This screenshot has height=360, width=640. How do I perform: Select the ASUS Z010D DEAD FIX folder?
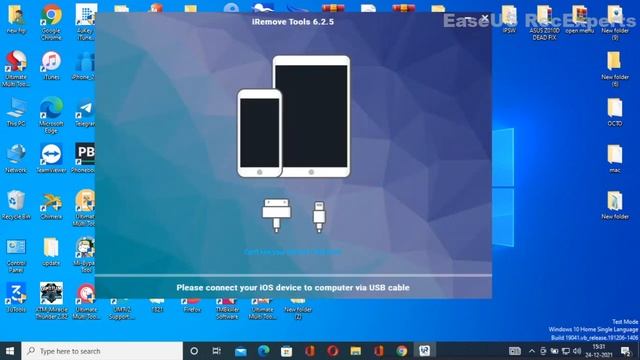pos(544,22)
